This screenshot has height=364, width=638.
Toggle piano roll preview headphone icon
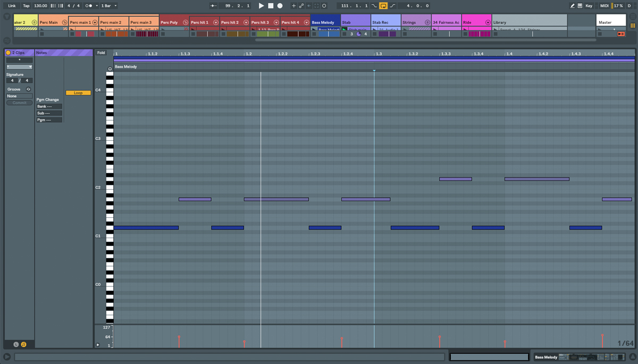pos(110,69)
